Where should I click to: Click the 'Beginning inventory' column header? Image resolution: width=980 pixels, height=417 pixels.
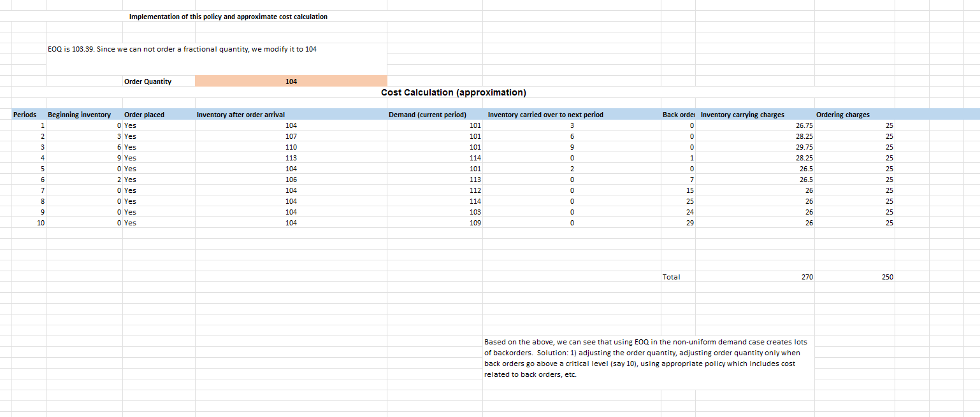click(79, 115)
